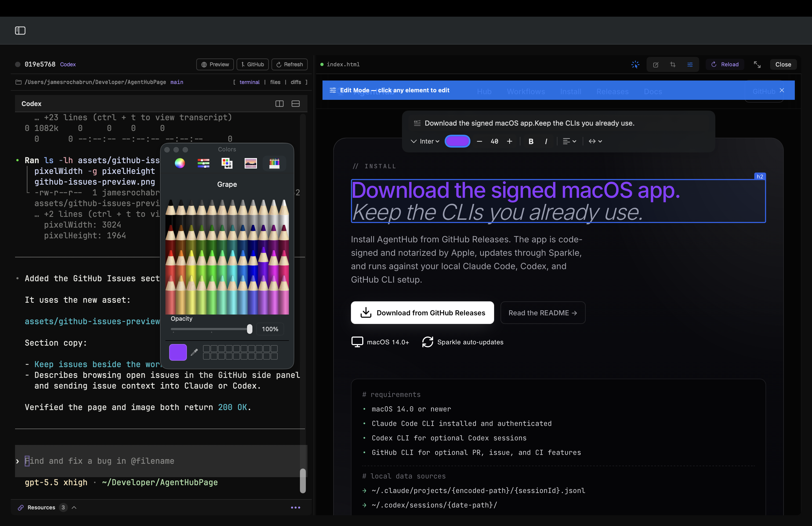This screenshot has height=526, width=812.
Task: Decrease font size with minus button
Action: (479, 141)
